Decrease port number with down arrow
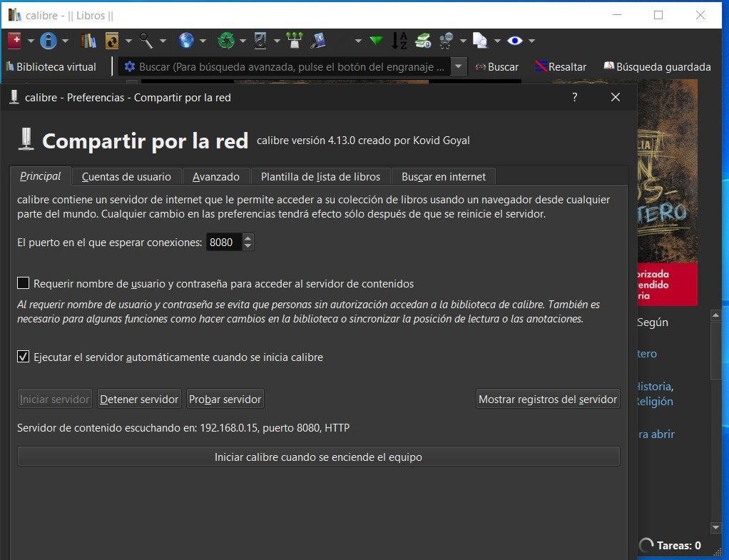This screenshot has height=560, width=729. point(248,246)
